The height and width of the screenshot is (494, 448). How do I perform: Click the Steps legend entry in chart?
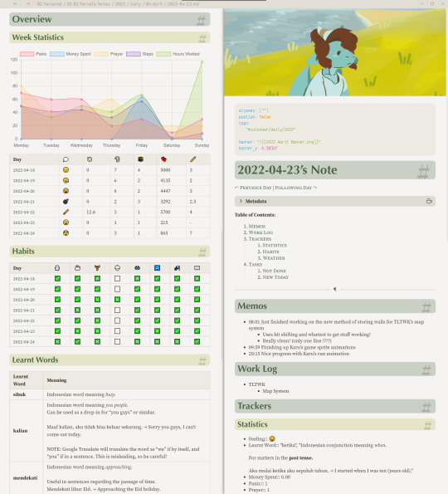[139, 54]
